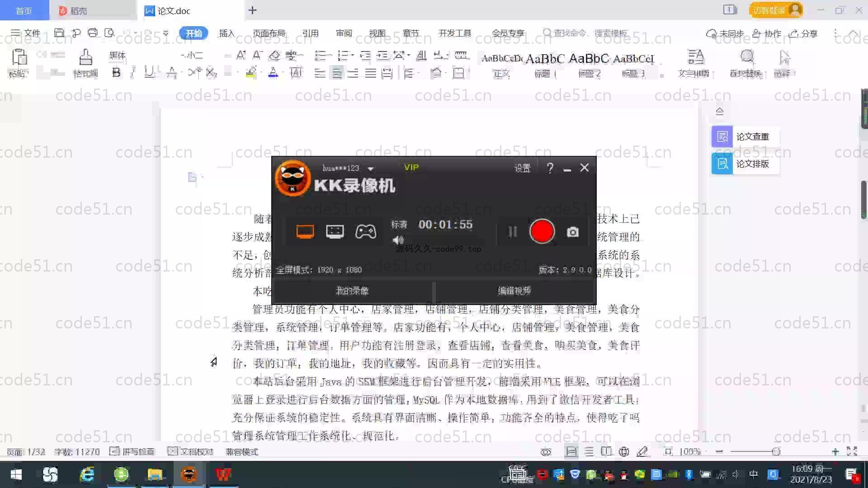
Task: Toggle Subscript X₂ formatting
Action: [211, 73]
